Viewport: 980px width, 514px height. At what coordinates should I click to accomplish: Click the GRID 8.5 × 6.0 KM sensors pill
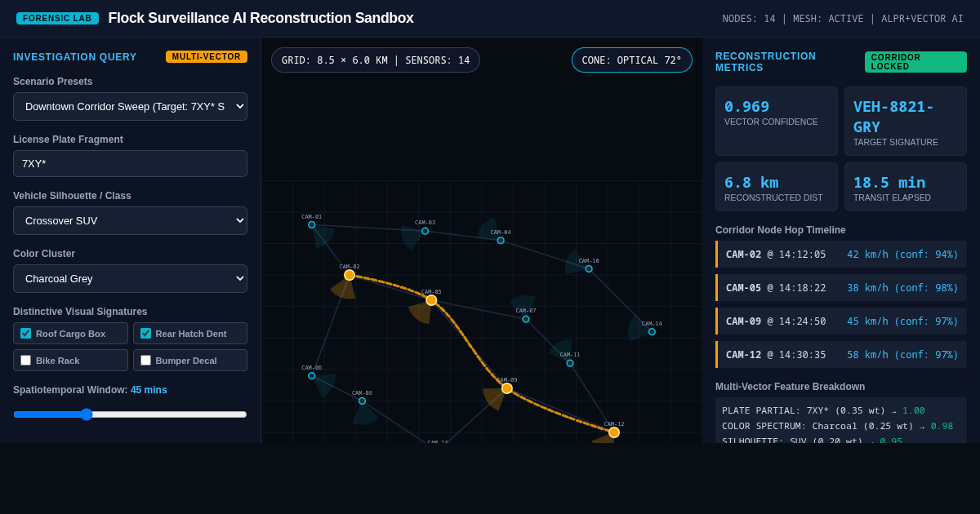[x=376, y=60]
